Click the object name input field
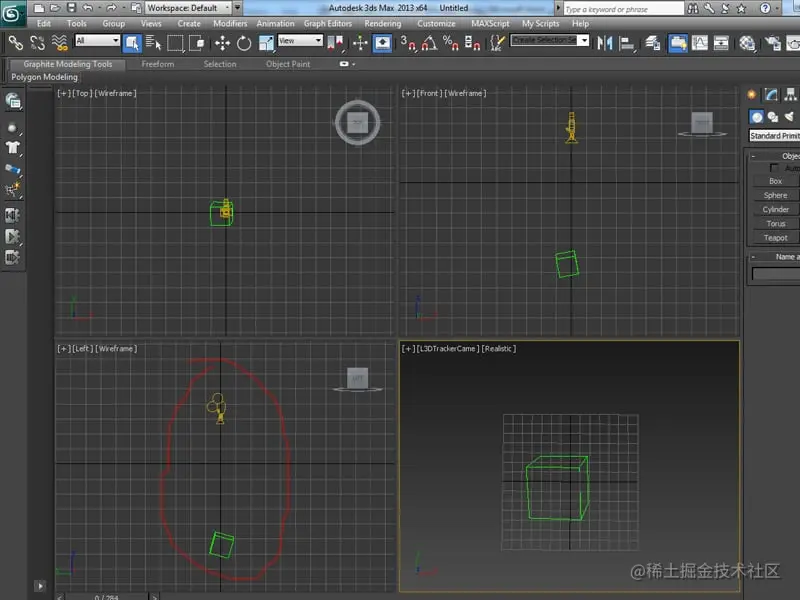This screenshot has height=600, width=800. point(776,274)
